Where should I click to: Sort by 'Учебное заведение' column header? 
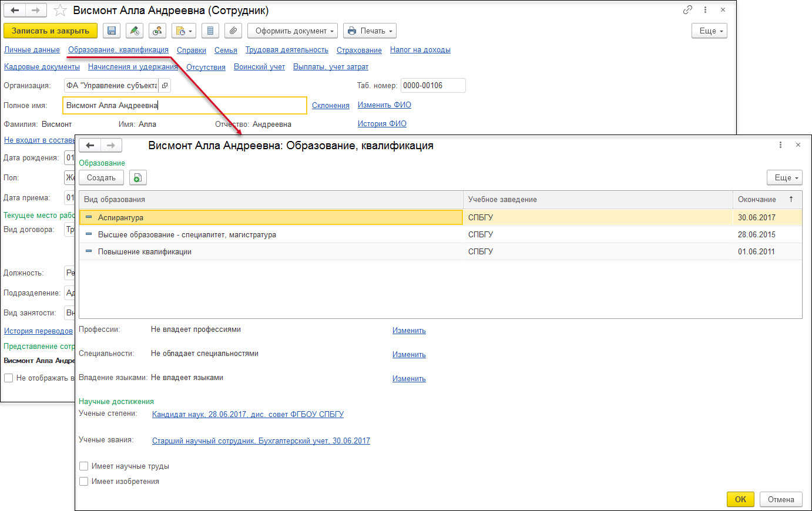(x=598, y=199)
